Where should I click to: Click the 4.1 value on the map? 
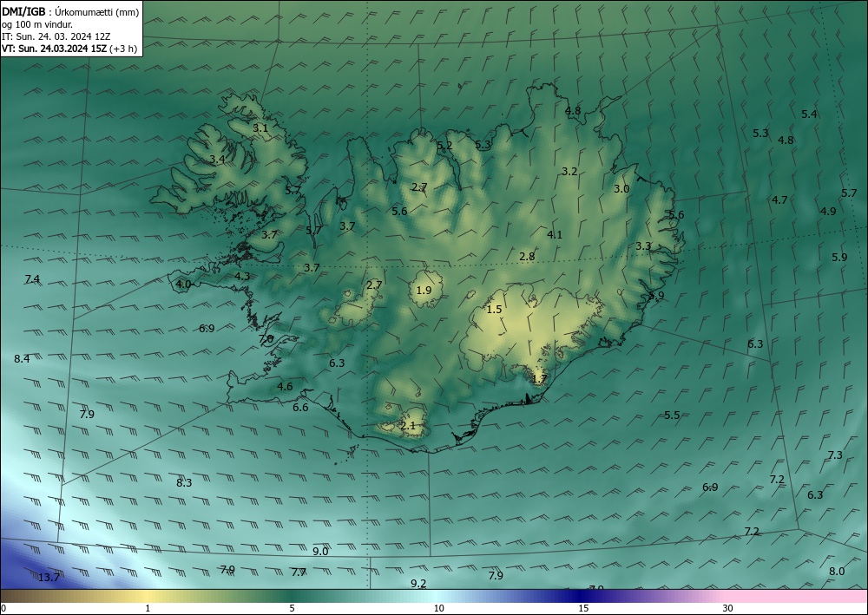[555, 235]
